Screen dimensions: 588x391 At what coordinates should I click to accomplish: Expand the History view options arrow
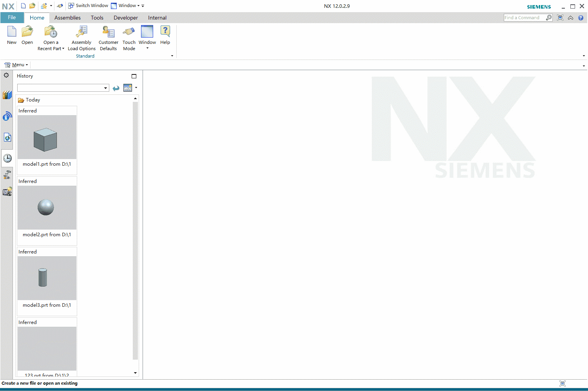point(136,88)
